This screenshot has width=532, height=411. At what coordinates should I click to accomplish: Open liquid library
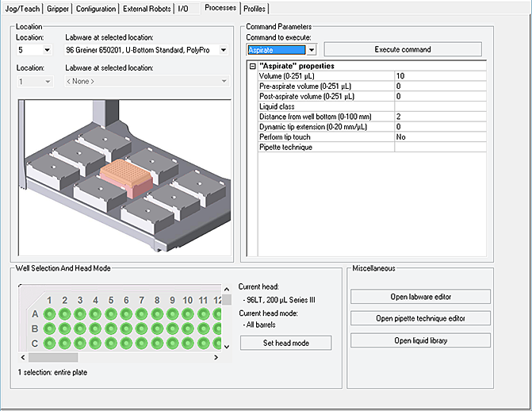[x=420, y=340]
